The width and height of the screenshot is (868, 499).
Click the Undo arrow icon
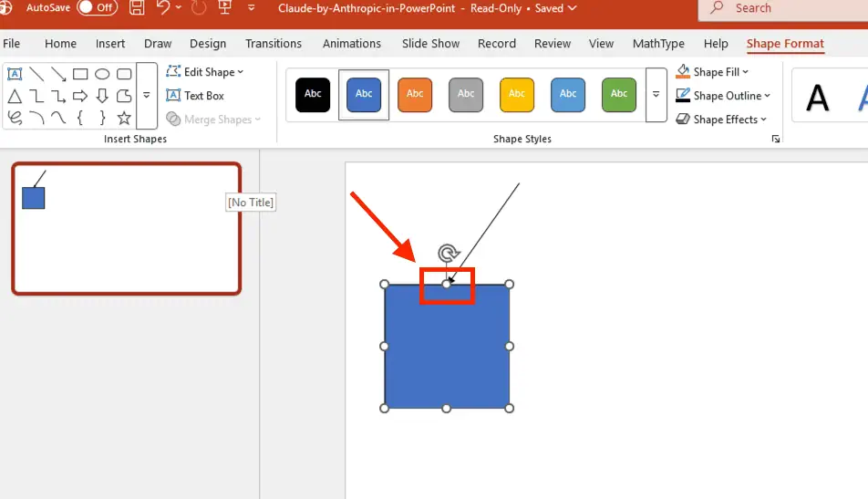tap(164, 8)
